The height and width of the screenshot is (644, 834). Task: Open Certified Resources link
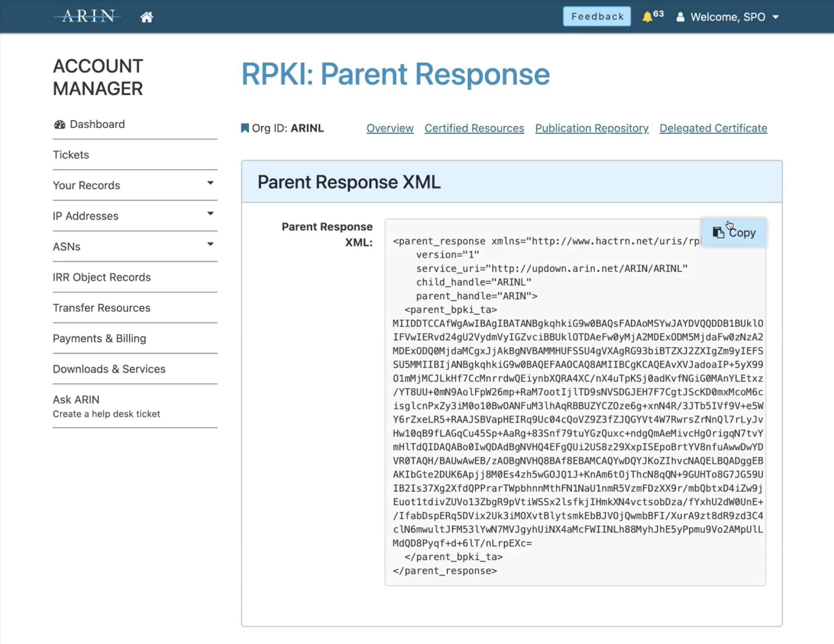click(474, 128)
